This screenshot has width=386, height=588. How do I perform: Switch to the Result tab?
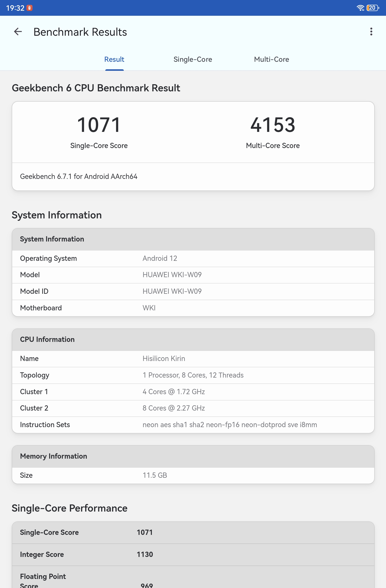114,59
